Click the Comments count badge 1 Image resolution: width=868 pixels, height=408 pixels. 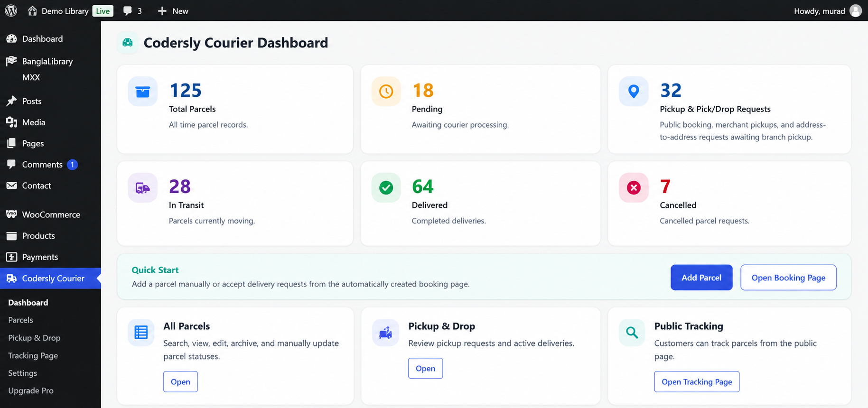pyautogui.click(x=72, y=165)
